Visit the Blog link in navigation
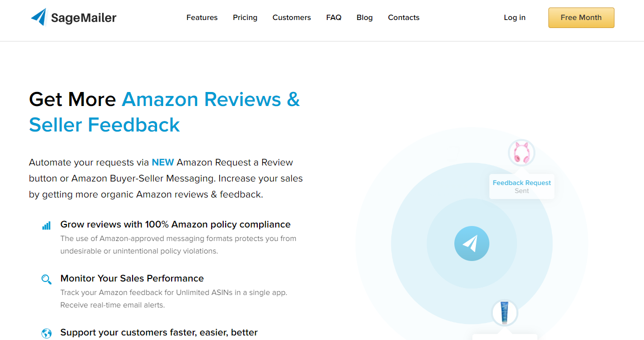The image size is (644, 340). (x=365, y=17)
